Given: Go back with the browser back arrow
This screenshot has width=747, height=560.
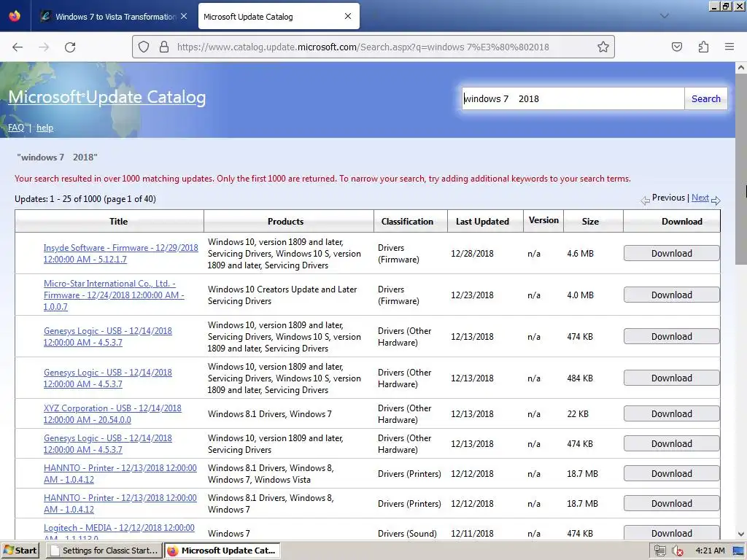Looking at the screenshot, I should (x=18, y=47).
